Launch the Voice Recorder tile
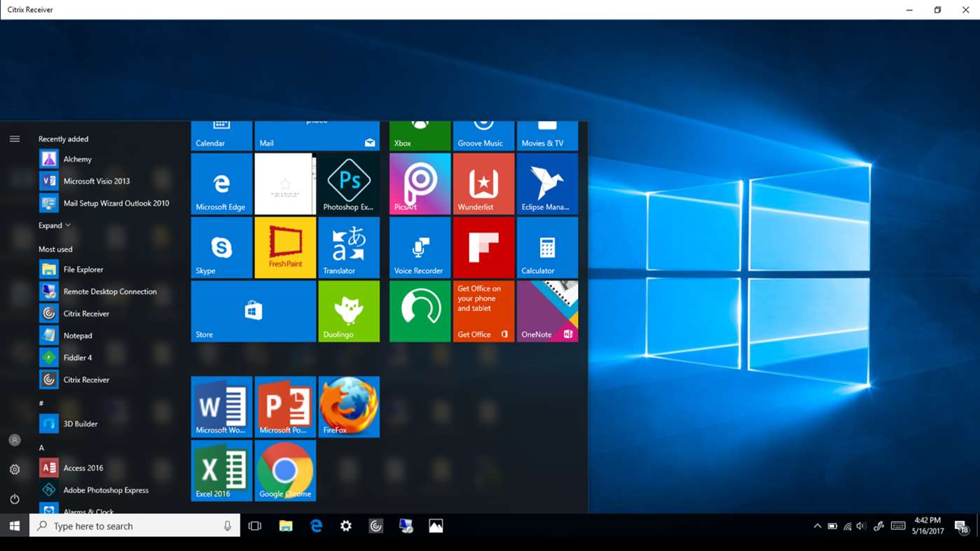The image size is (980, 551). coord(419,246)
